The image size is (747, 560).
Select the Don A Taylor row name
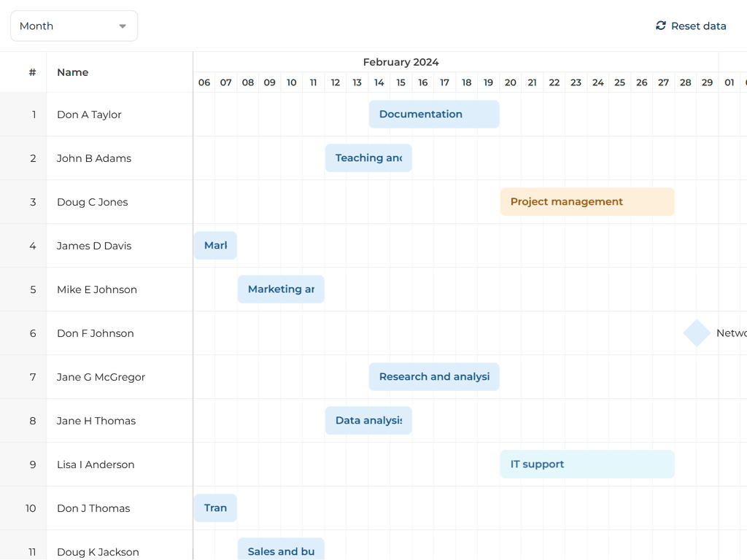pyautogui.click(x=89, y=114)
